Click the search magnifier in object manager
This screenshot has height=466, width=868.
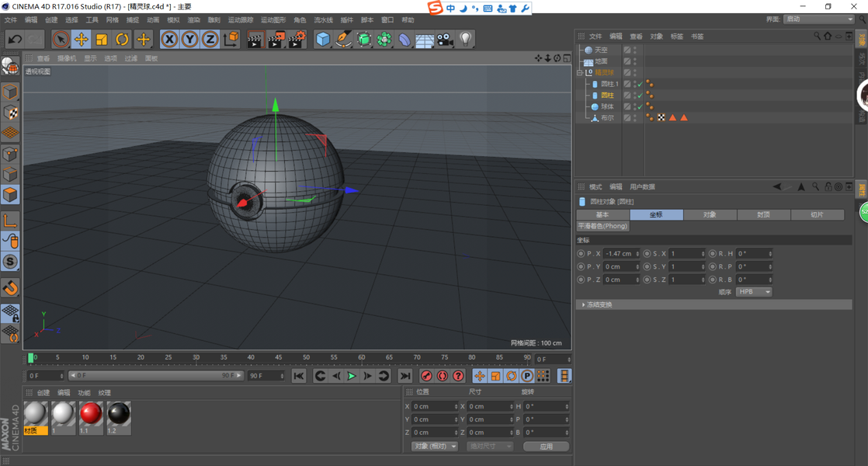(817, 37)
